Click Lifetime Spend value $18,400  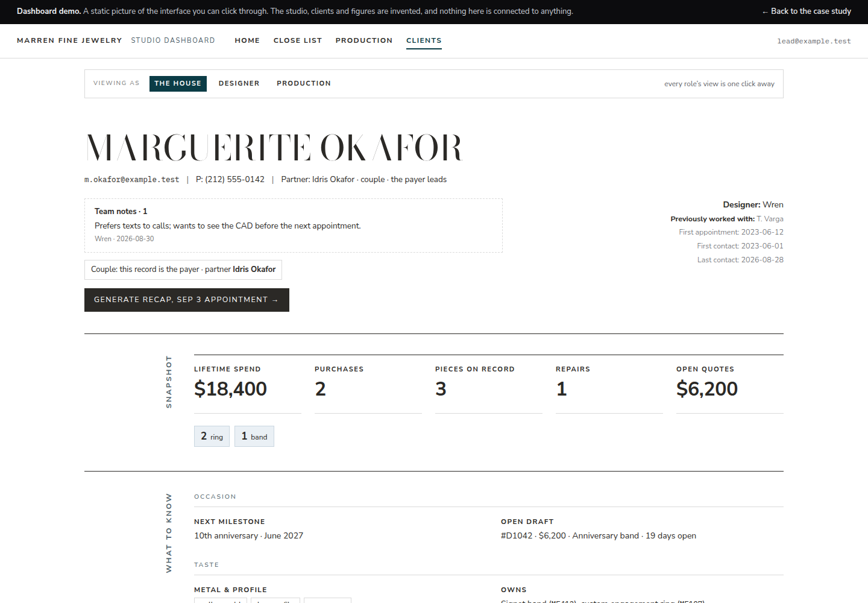230,389
